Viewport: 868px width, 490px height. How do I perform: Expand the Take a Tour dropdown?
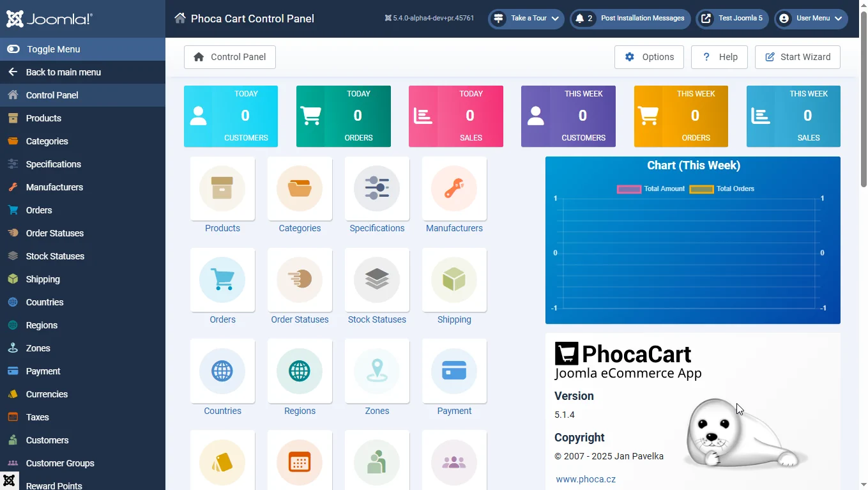pos(526,19)
